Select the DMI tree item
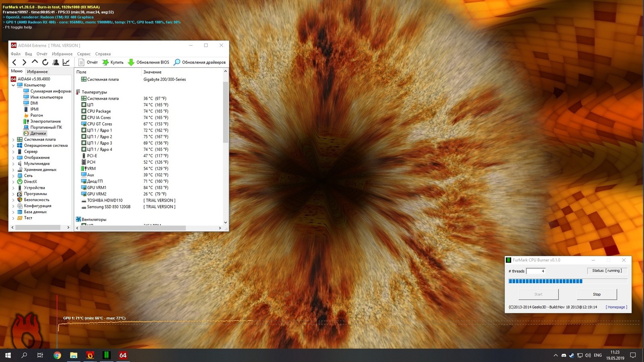The image size is (644, 362). tap(31, 103)
